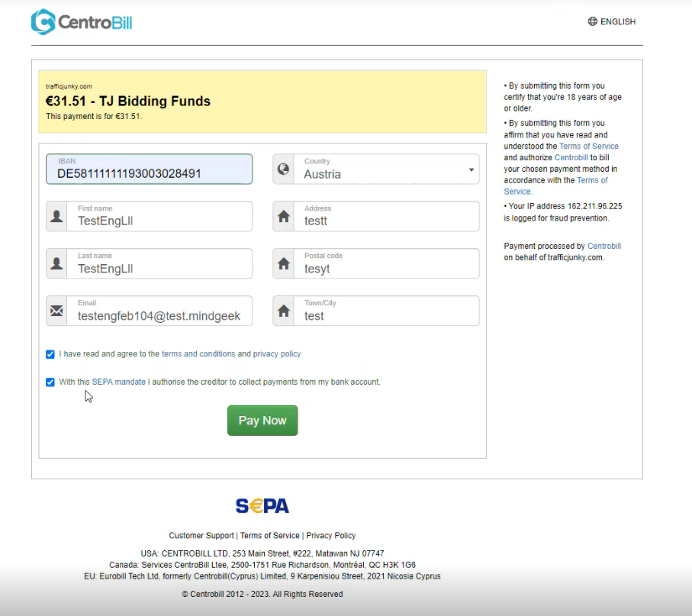Click the USA CENTROBILL LTD address line
This screenshot has height=616, width=692.
(x=262, y=553)
